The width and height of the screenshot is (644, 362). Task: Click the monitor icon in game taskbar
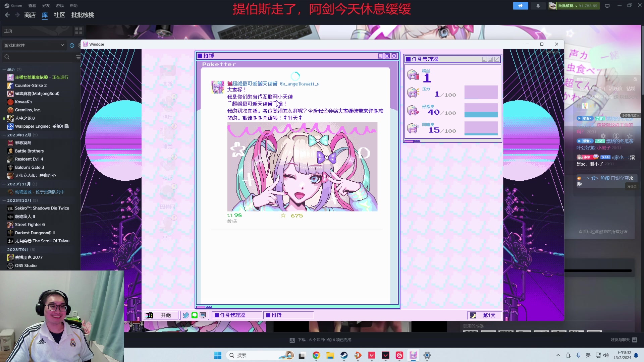click(x=203, y=315)
